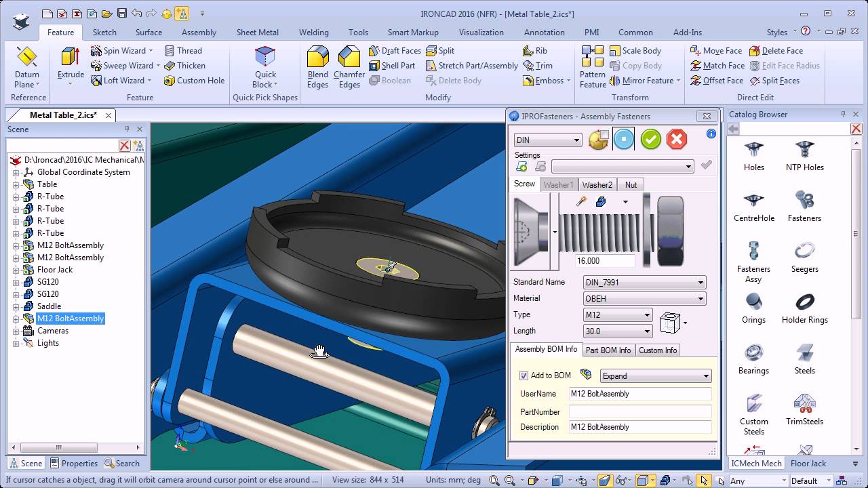Open the Pattern Feature tool
Image resolution: width=868 pixels, height=488 pixels.
593,67
